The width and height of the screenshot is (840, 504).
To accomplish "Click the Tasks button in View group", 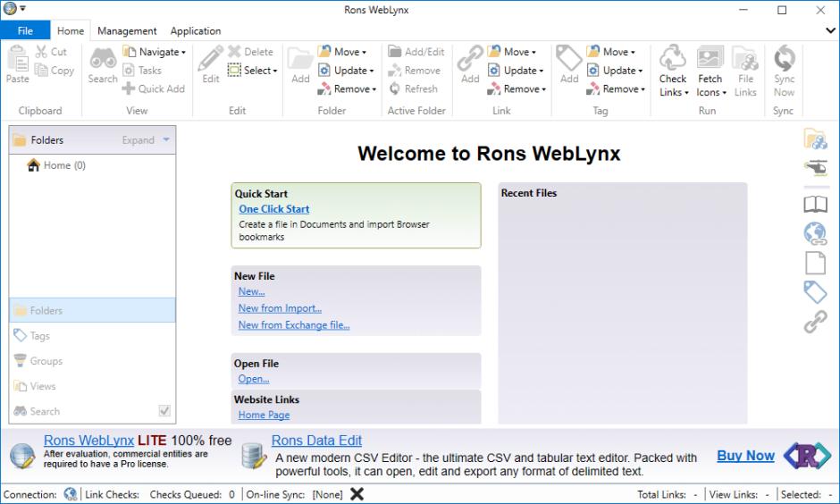I will 142,71.
